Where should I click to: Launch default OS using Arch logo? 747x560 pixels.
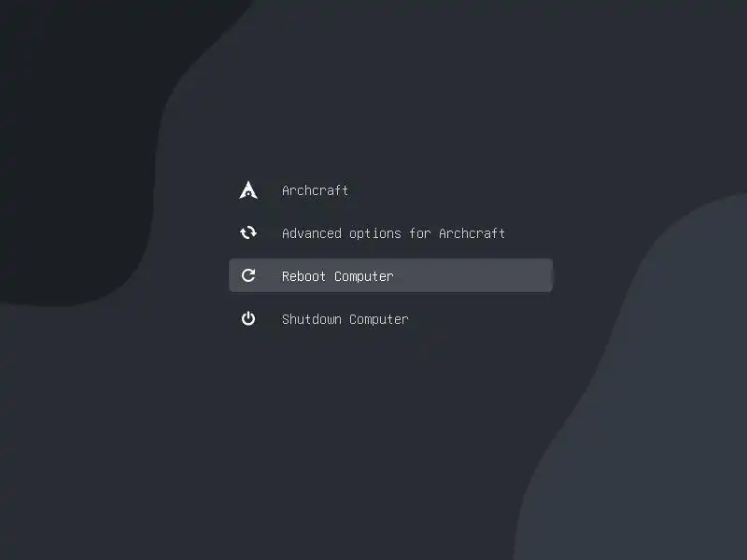click(x=248, y=189)
